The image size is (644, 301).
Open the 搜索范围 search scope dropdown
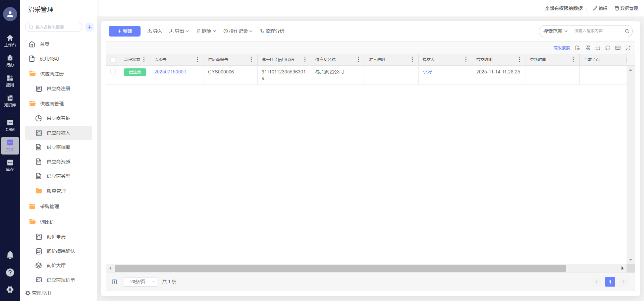click(x=555, y=31)
